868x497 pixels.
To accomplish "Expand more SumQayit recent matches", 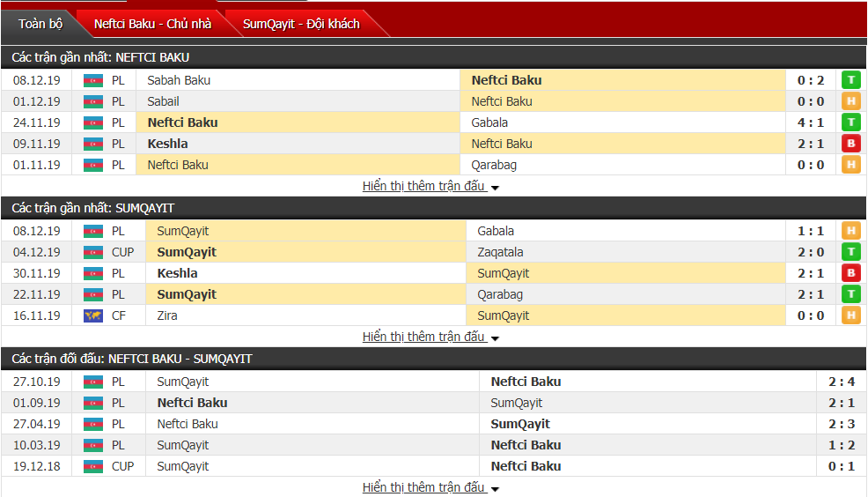I will (430, 337).
